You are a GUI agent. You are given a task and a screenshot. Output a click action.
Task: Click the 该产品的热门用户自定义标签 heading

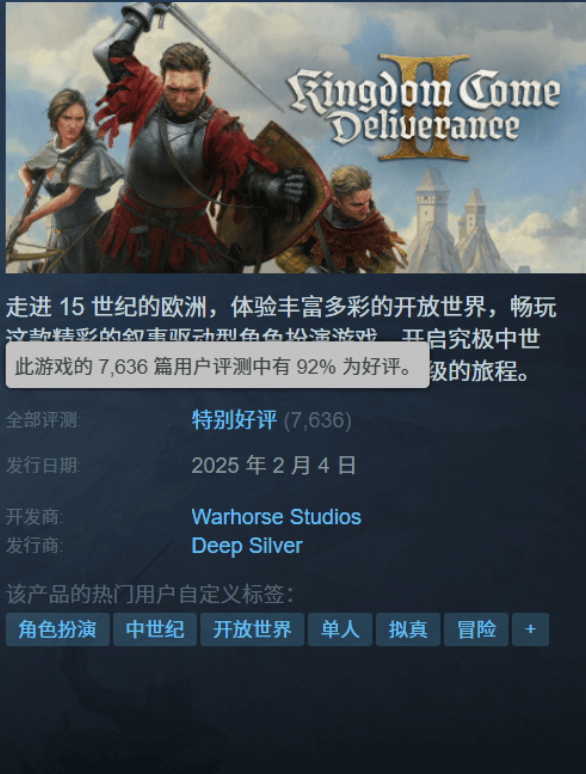coord(150,594)
